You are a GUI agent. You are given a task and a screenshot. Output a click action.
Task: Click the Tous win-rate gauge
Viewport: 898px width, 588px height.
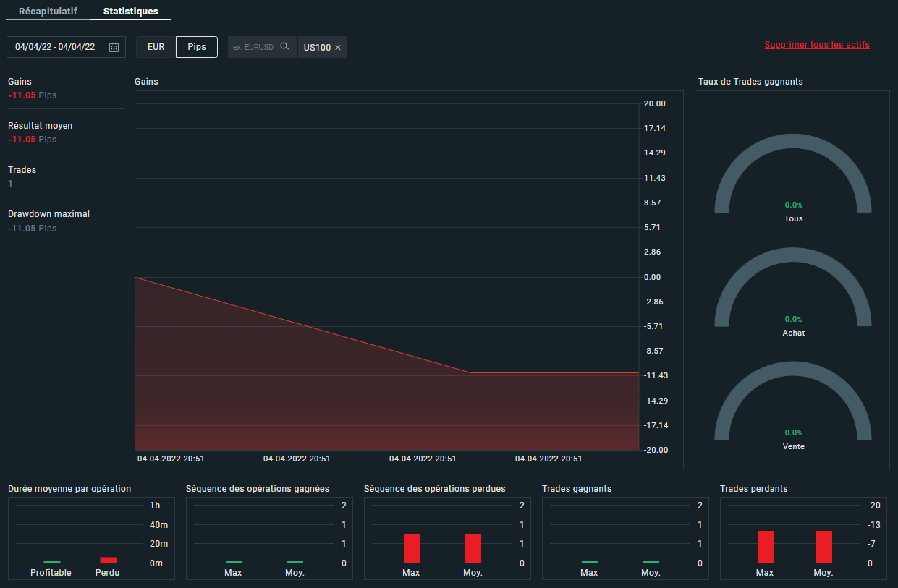pyautogui.click(x=793, y=174)
